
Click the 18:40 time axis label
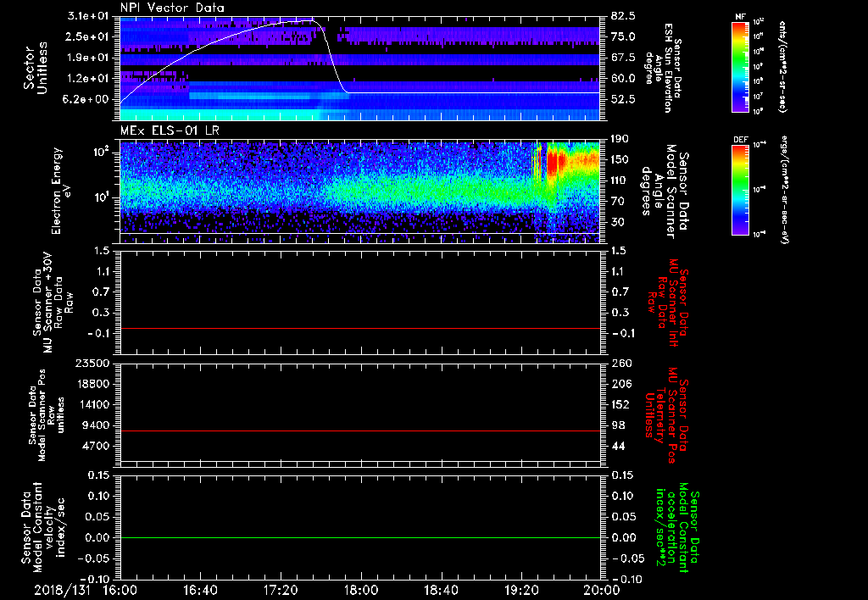click(441, 589)
